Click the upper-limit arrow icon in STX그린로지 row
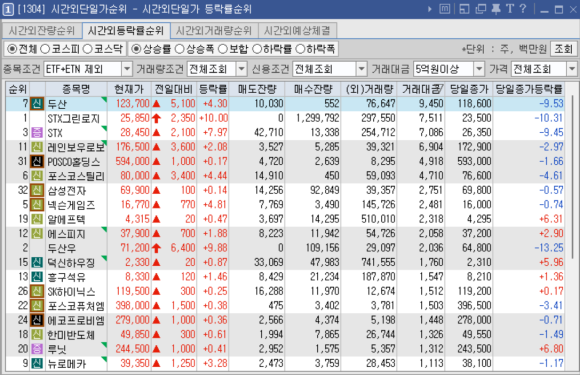The height and width of the screenshot is (375, 580). point(156,118)
